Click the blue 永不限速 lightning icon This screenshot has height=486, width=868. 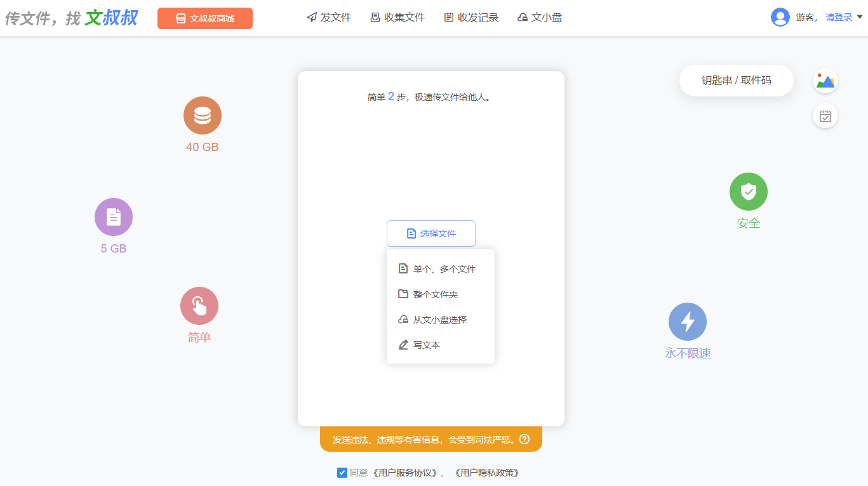click(x=688, y=322)
